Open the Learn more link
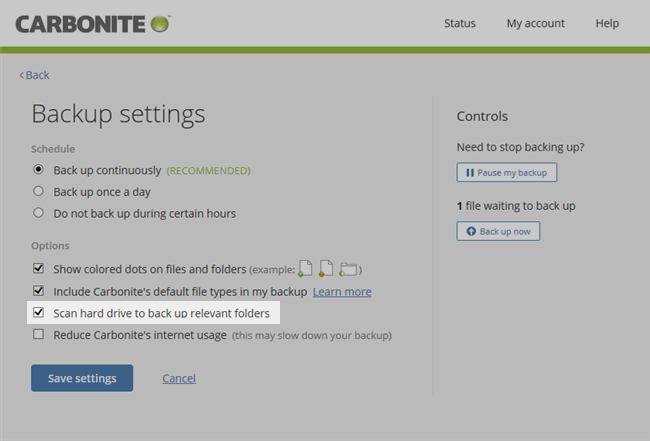This screenshot has height=441, width=650. click(x=342, y=292)
